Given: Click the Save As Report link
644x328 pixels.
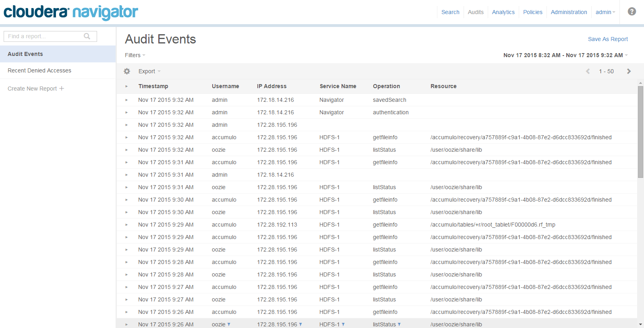Looking at the screenshot, I should (x=607, y=39).
